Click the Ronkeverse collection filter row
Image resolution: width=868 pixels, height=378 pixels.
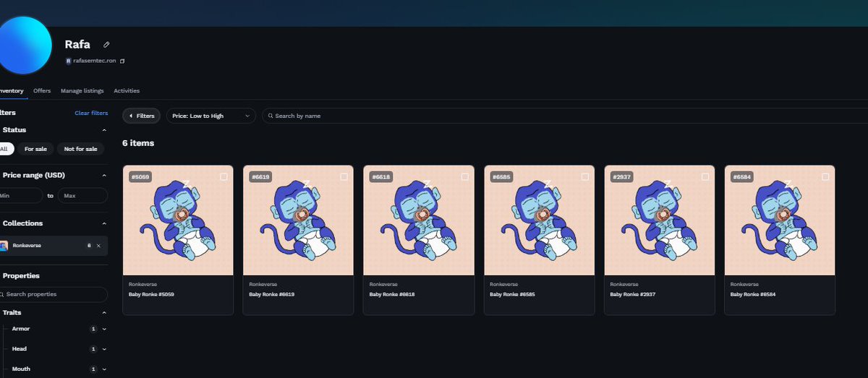(53, 246)
